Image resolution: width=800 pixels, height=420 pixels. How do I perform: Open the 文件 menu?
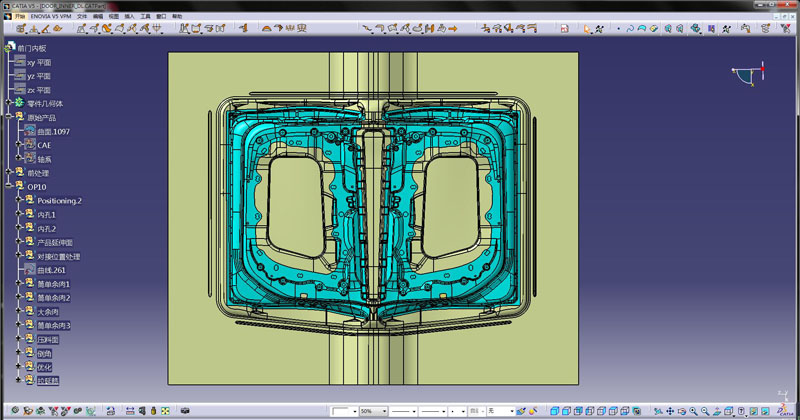[x=82, y=17]
